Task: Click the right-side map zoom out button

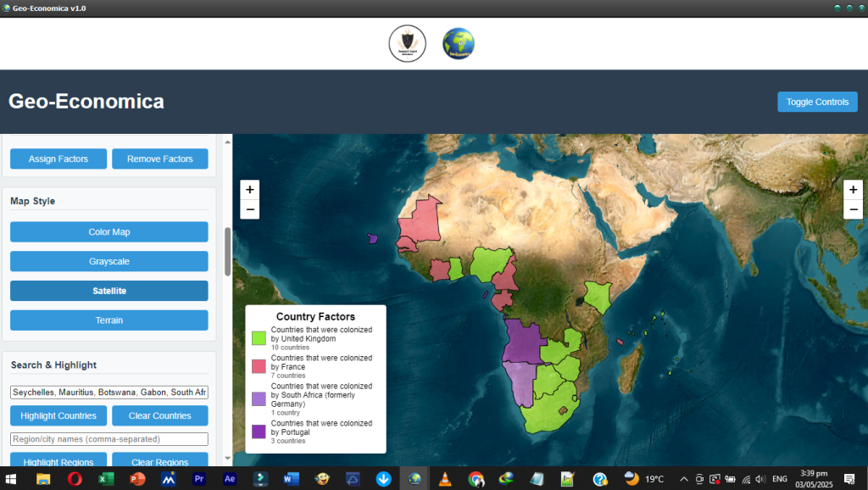Action: pyautogui.click(x=854, y=209)
